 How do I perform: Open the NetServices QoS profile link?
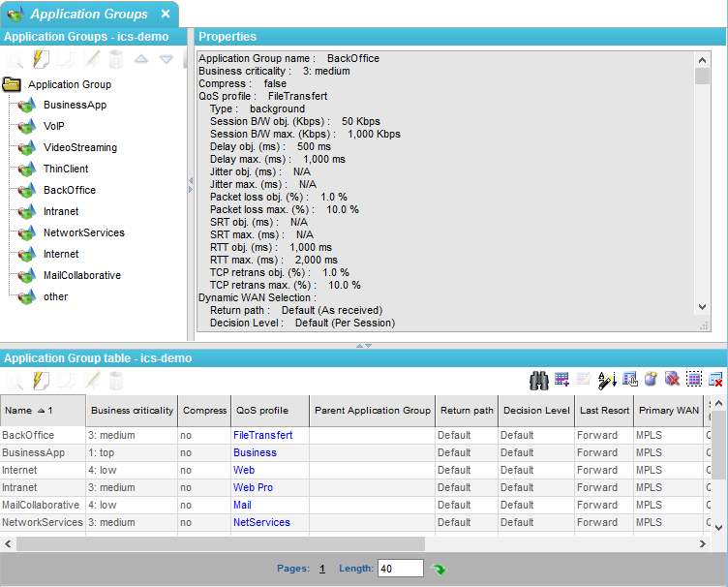[x=261, y=523]
